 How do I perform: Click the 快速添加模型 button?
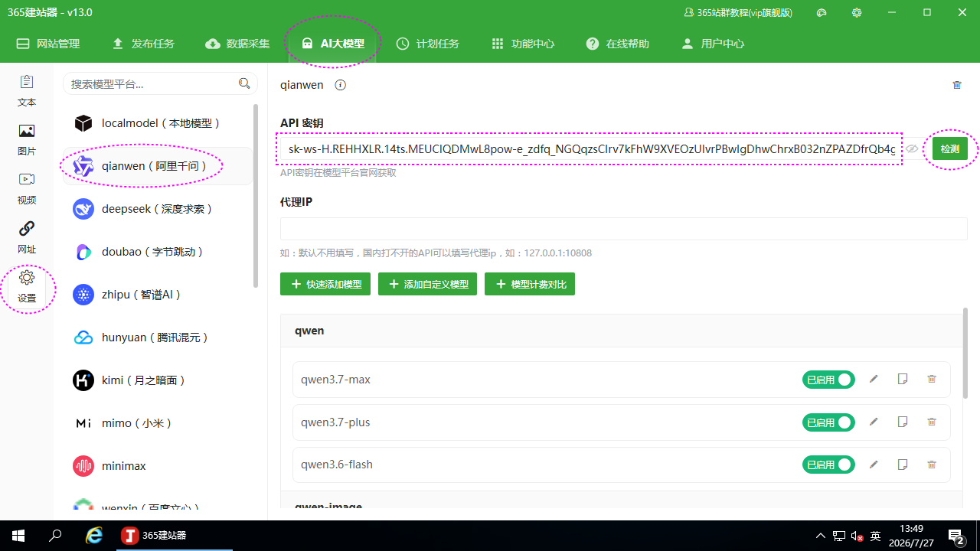click(325, 284)
